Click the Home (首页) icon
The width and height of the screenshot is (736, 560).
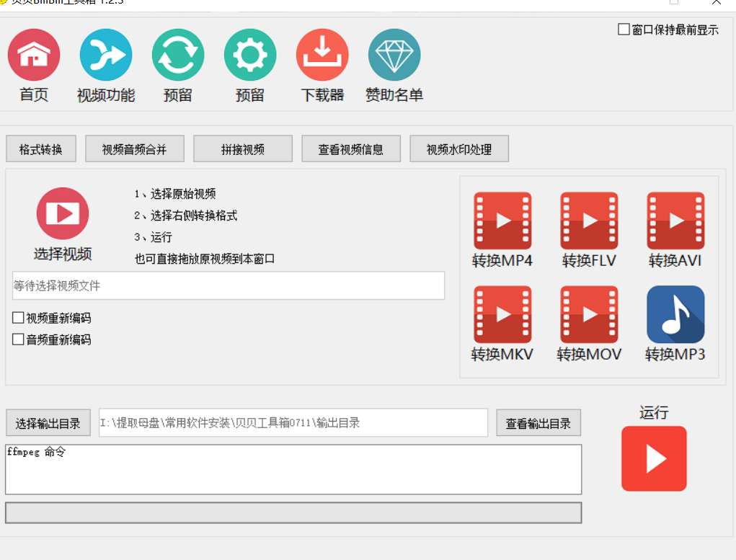click(x=34, y=55)
